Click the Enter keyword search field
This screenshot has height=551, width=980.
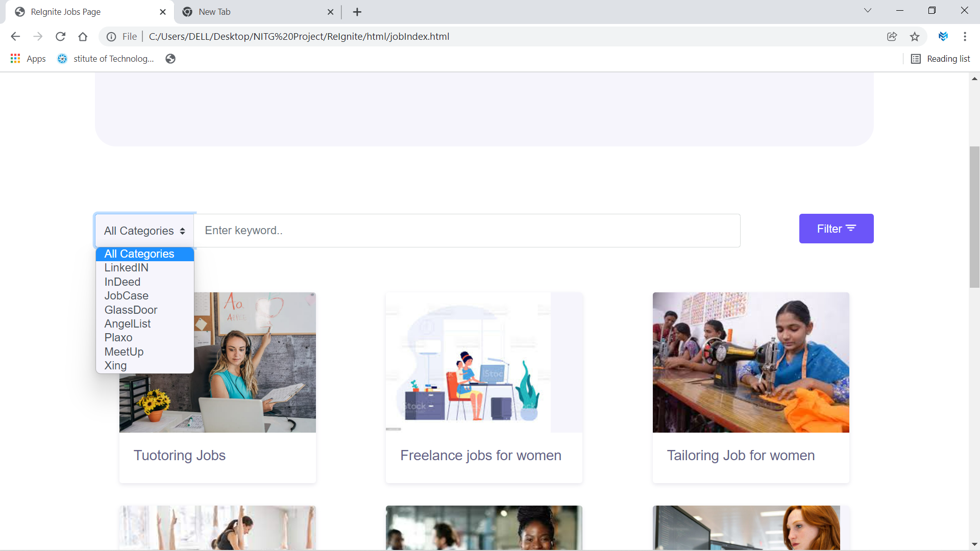pos(467,231)
